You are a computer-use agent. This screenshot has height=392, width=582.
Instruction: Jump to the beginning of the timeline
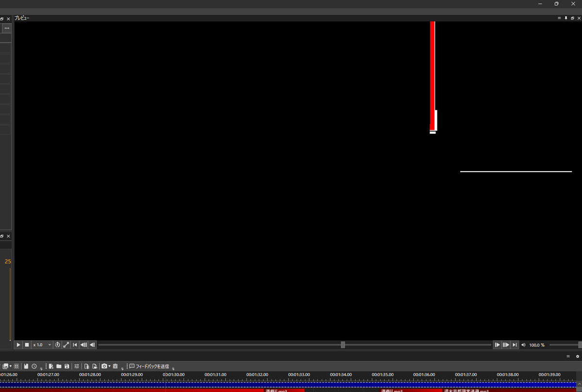click(75, 345)
